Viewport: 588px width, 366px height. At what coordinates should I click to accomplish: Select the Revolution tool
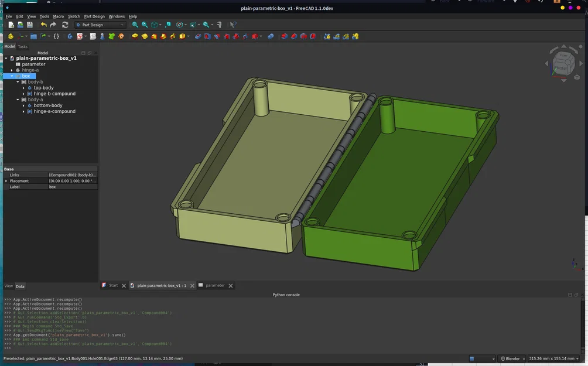[x=143, y=36]
